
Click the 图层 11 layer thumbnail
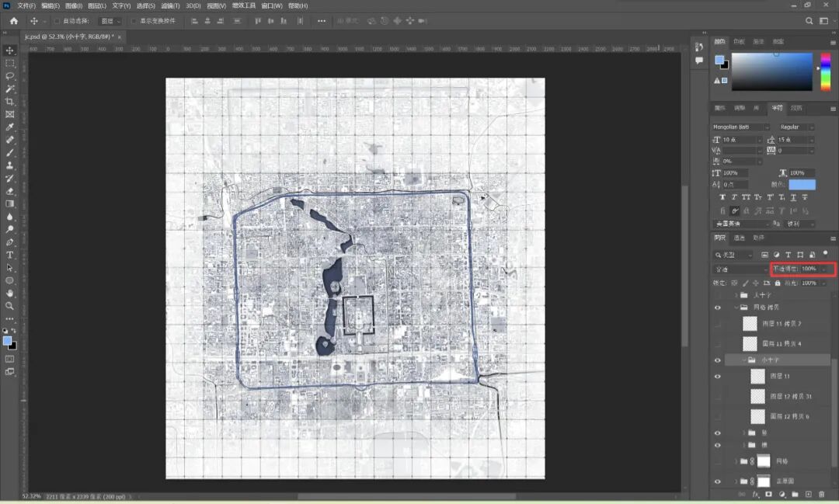(x=757, y=376)
